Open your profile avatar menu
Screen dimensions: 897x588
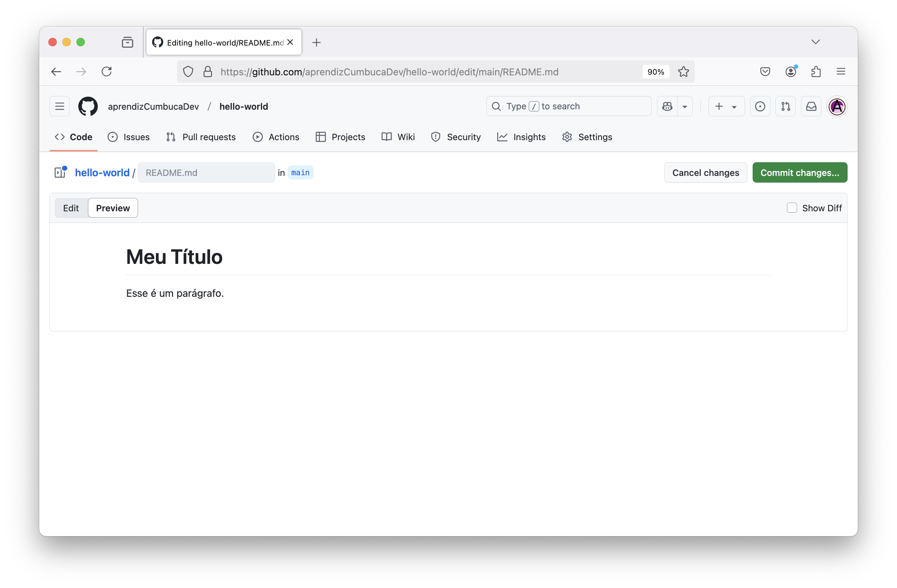click(837, 106)
